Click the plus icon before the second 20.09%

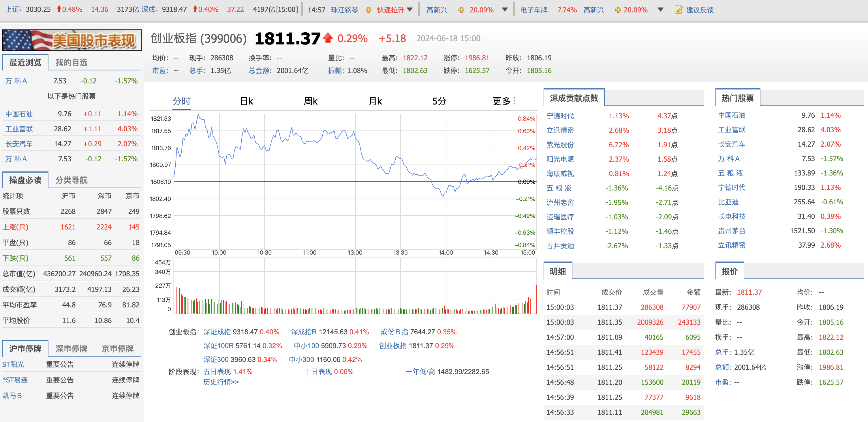point(618,10)
